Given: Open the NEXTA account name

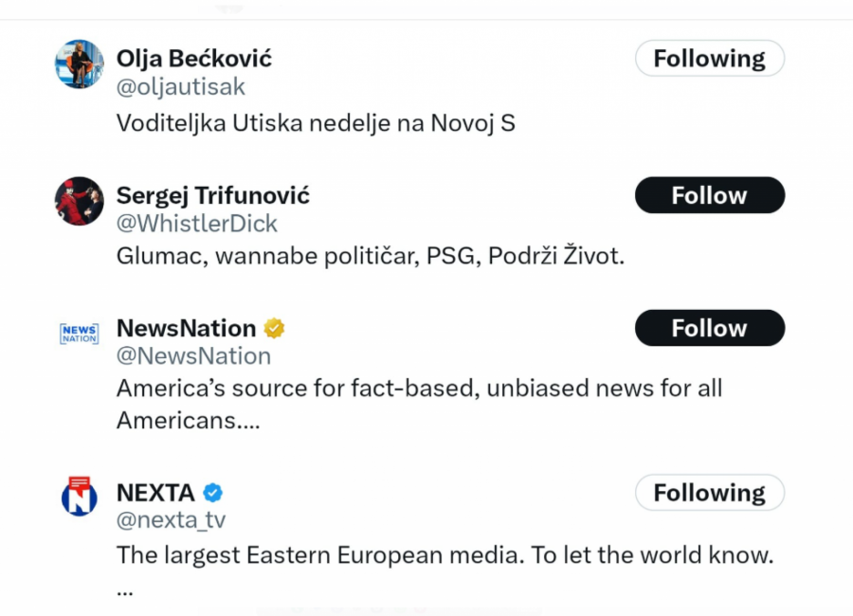Looking at the screenshot, I should tap(155, 493).
